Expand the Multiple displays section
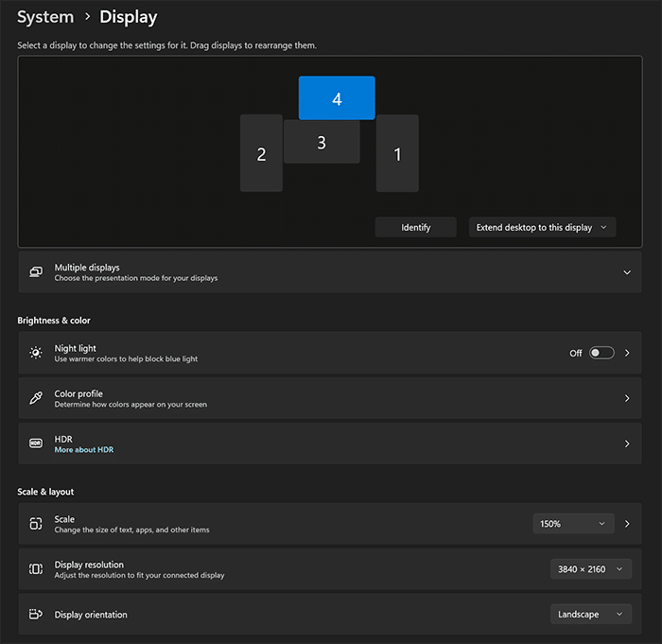This screenshot has height=644, width=662. coord(626,272)
